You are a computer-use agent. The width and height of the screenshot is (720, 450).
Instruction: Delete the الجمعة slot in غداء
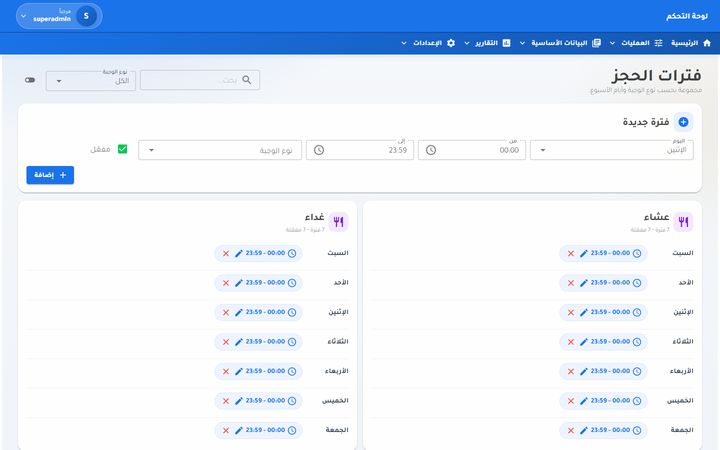226,430
